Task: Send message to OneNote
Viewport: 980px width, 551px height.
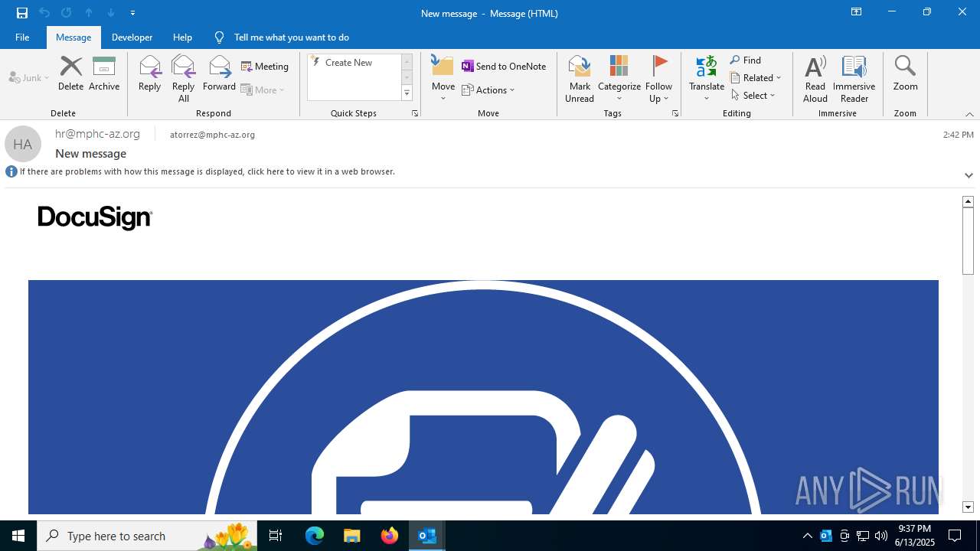Action: [504, 67]
